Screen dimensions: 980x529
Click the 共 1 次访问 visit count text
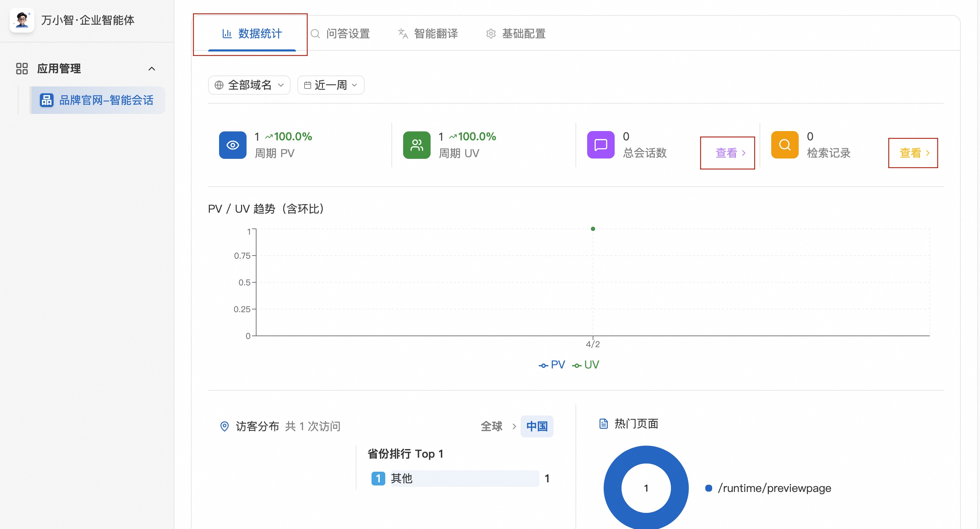(x=313, y=426)
